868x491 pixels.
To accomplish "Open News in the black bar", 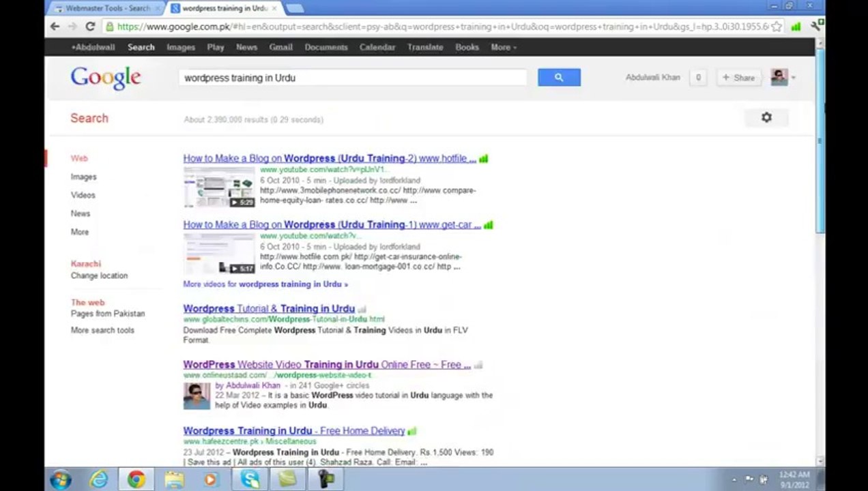I will pos(246,47).
